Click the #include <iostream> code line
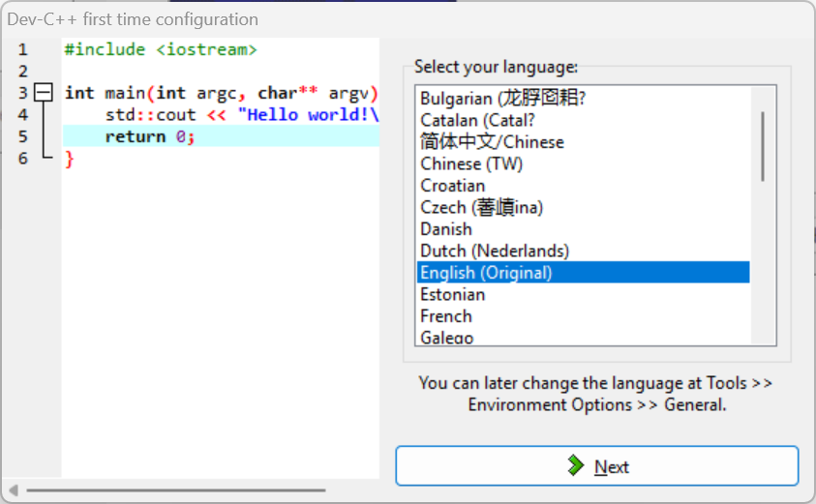Screen dimensions: 816x504 point(161,49)
